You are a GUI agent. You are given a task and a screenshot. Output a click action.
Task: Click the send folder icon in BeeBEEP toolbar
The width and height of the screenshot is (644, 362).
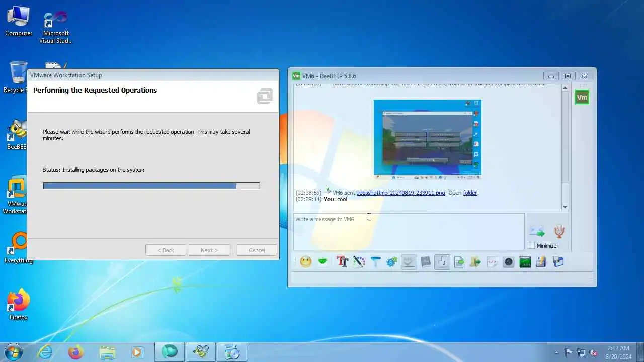[x=475, y=261]
